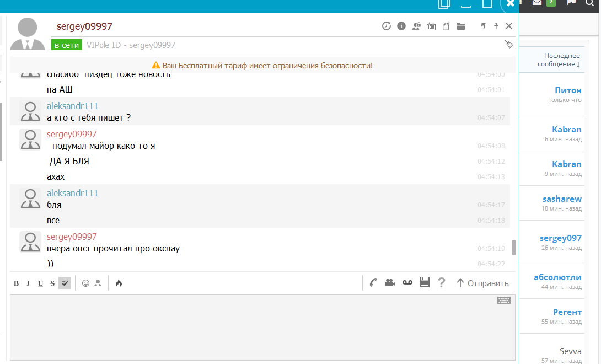Clear chat with the broom icon

508,45
